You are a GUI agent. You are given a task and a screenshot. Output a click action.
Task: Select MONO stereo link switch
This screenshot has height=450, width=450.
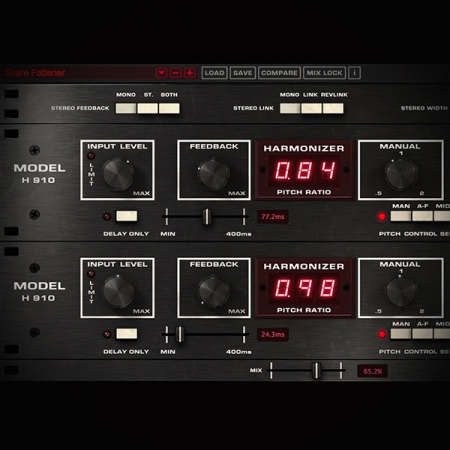290,108
